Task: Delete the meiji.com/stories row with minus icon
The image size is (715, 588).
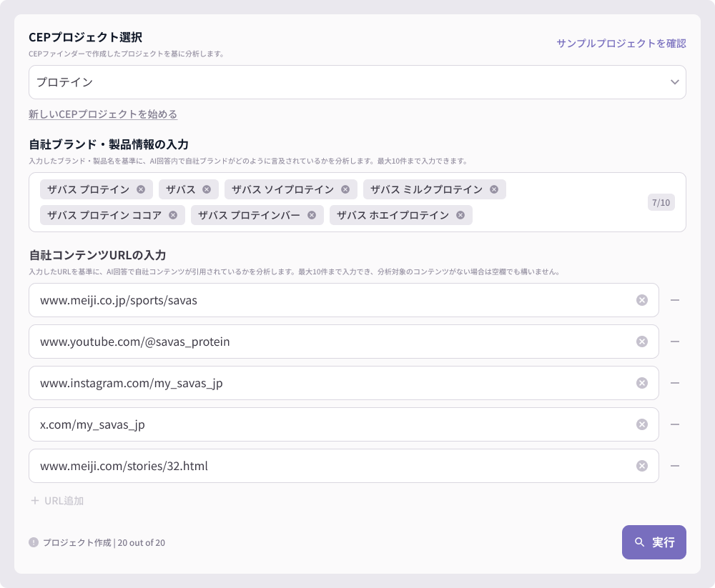Action: click(675, 466)
